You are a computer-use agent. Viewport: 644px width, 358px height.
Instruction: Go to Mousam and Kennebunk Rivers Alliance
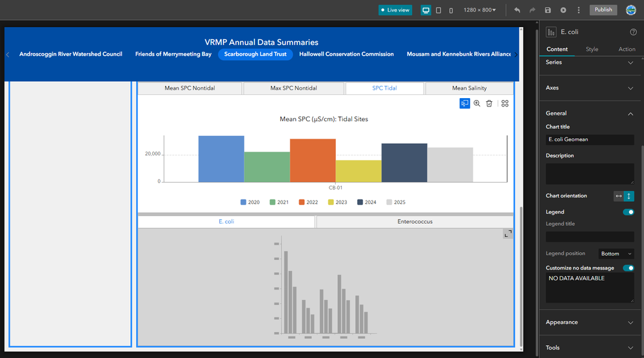[459, 54]
